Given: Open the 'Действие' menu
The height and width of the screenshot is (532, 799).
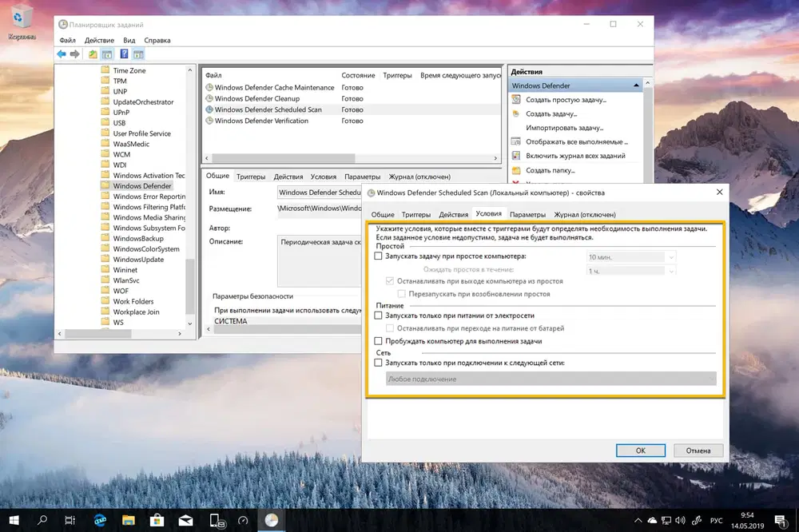Looking at the screenshot, I should click(x=100, y=39).
